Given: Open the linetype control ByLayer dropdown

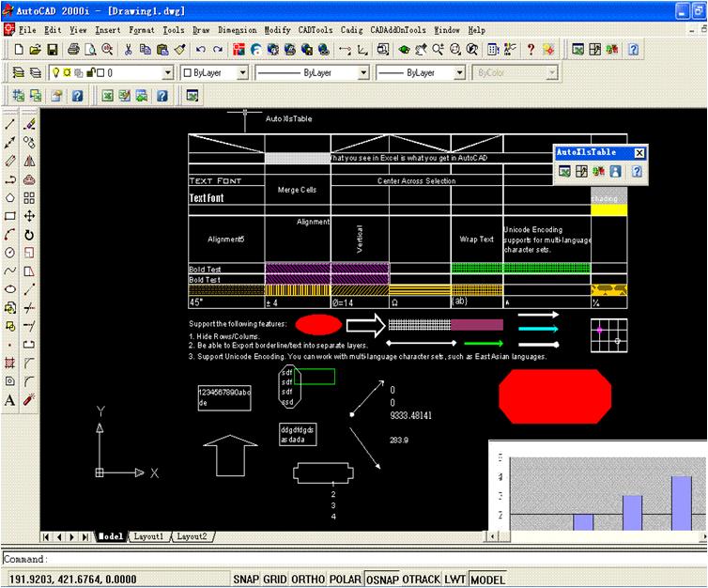Looking at the screenshot, I should pos(363,72).
